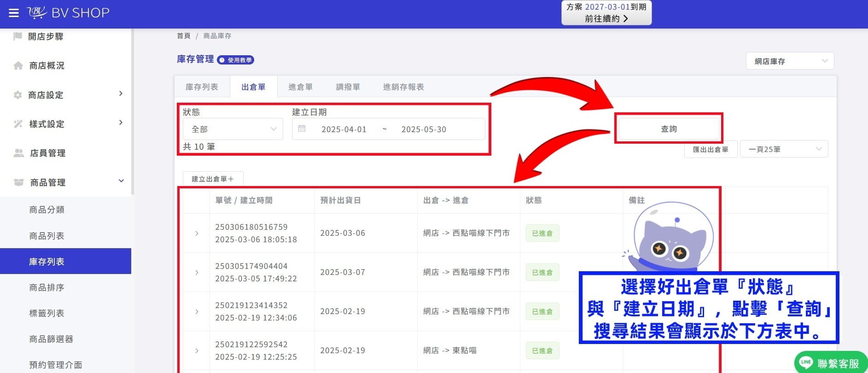
Task: Expand order row 250219122592542
Action: coord(197,351)
